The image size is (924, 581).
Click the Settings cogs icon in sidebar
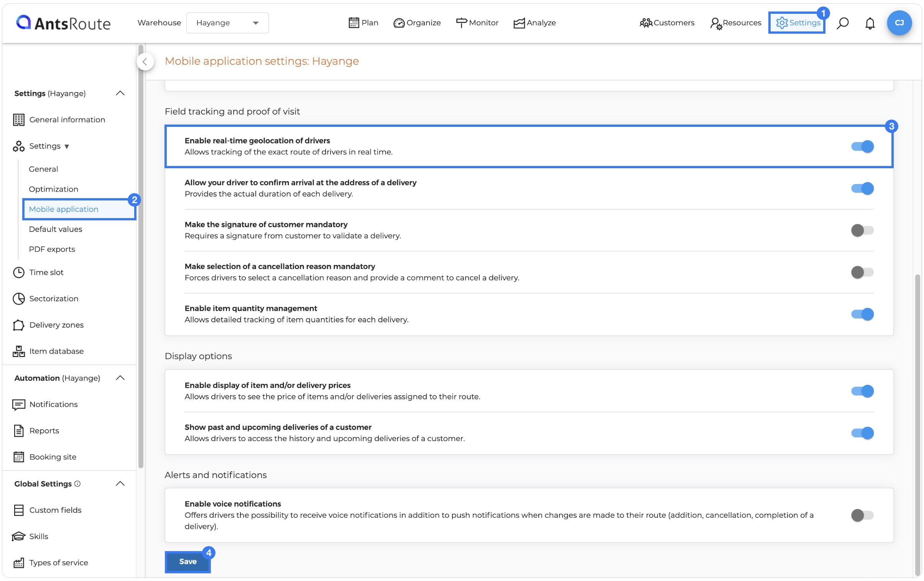(x=18, y=146)
